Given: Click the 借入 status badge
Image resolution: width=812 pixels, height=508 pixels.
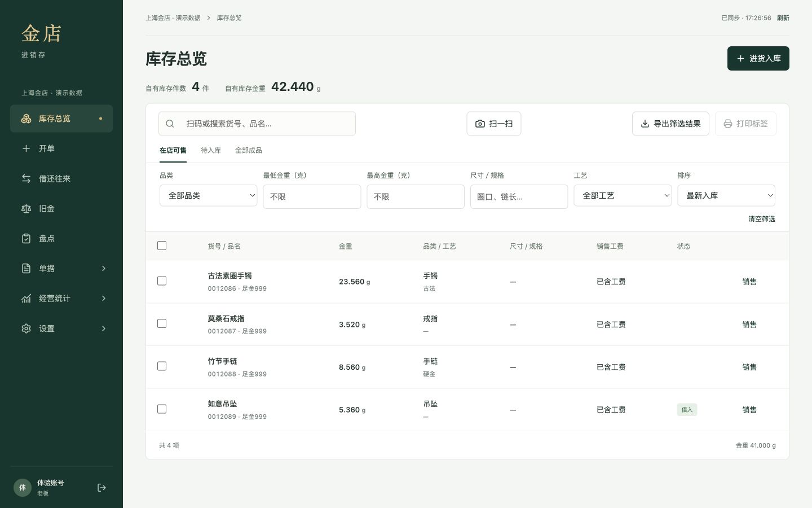Looking at the screenshot, I should point(687,410).
